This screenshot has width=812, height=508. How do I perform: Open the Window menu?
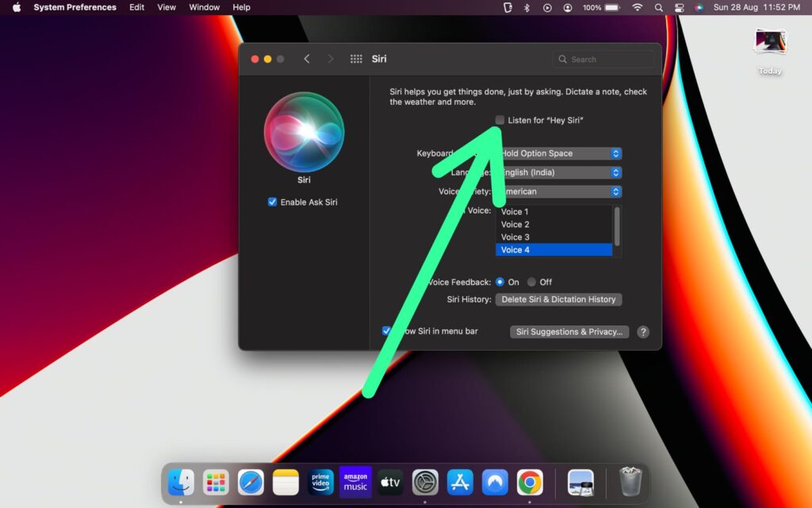click(x=204, y=7)
